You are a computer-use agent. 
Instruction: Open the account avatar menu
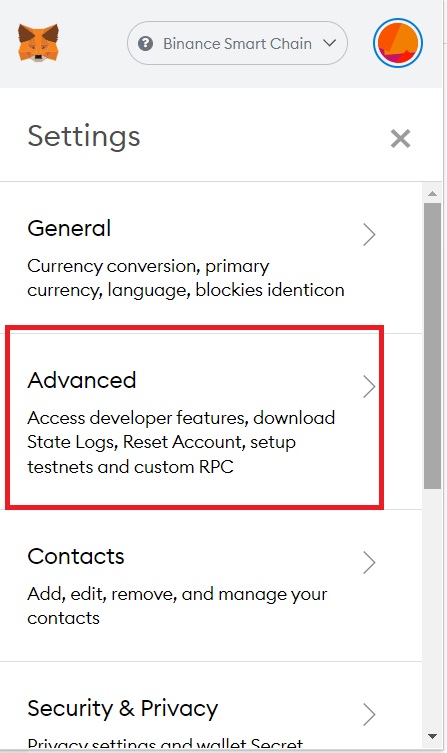398,43
